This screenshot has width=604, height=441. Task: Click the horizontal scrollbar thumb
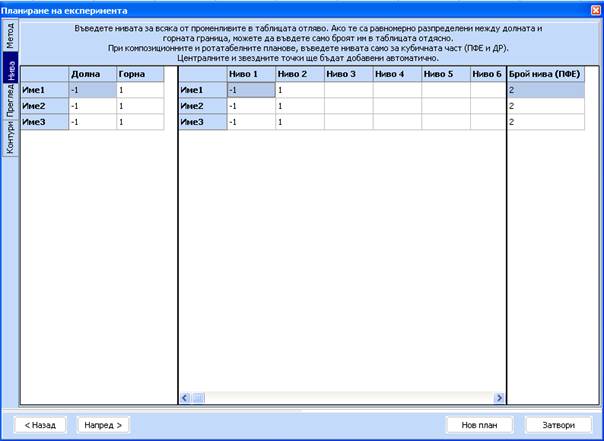pyautogui.click(x=198, y=397)
